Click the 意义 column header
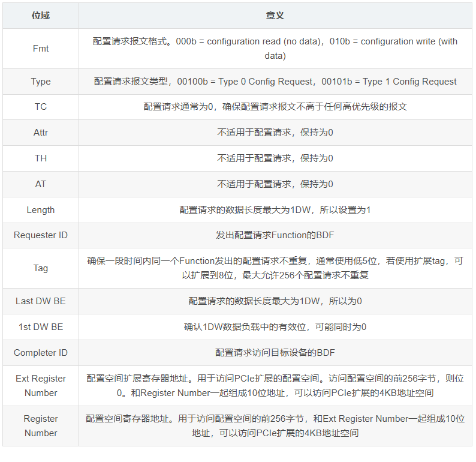This screenshot has width=476, height=462. pyautogui.click(x=275, y=16)
